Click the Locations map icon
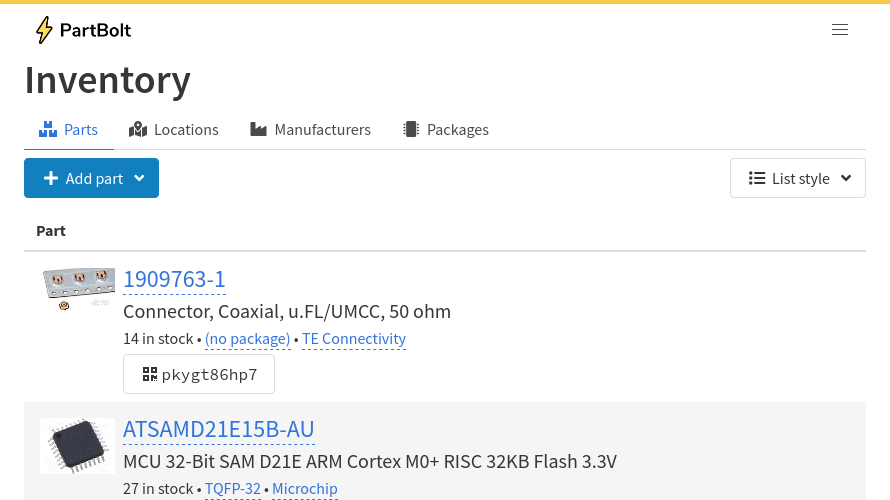Screen dimensions: 890x500 point(138,129)
